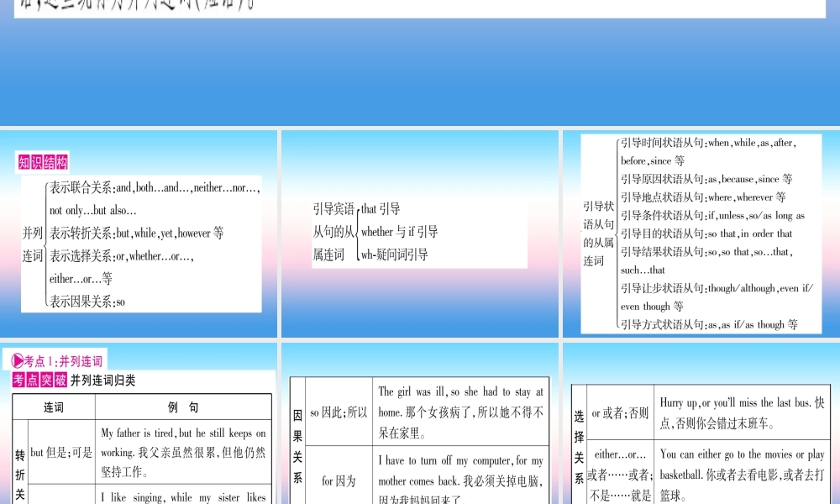840x504 pixels.
Task: Select the line 表示因果关系:so
Action: click(x=87, y=302)
